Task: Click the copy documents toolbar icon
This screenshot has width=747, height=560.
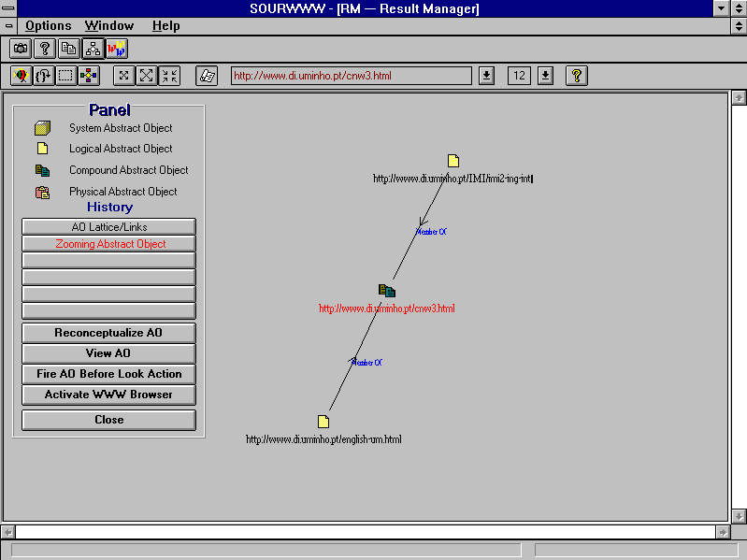Action: point(68,49)
